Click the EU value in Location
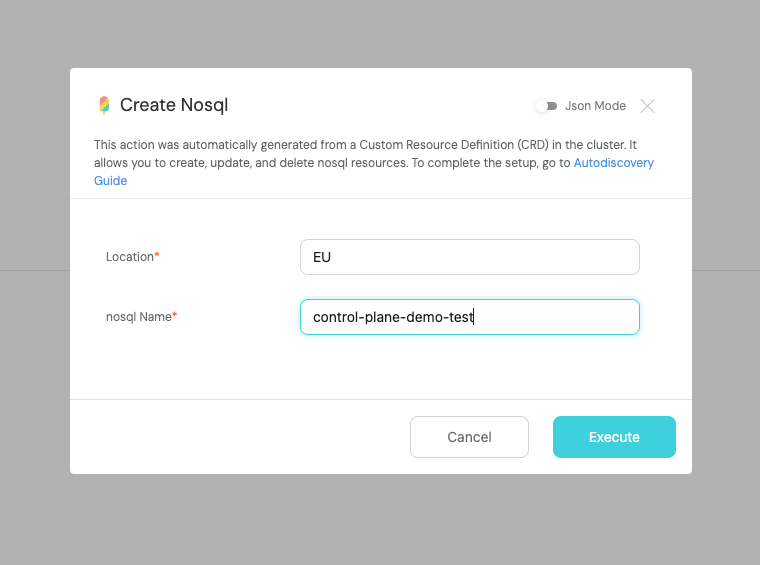Image resolution: width=760 pixels, height=565 pixels. click(x=322, y=257)
